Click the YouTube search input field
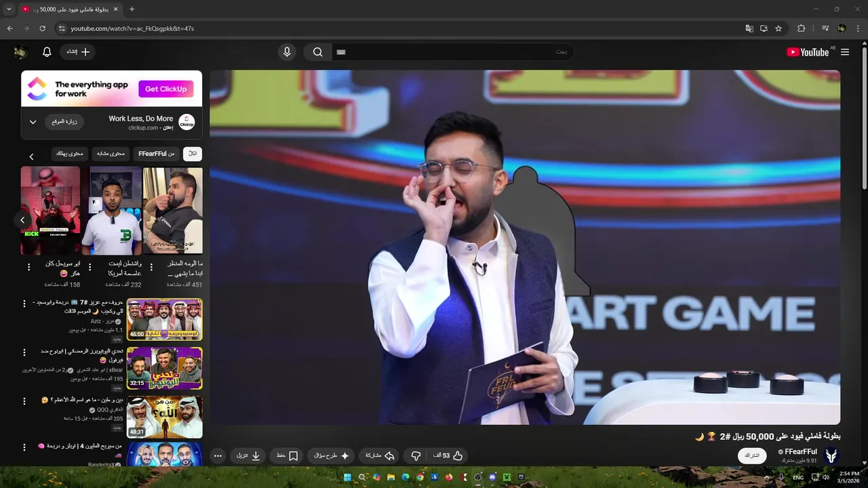Image resolution: width=868 pixels, height=488 pixels. (x=452, y=52)
